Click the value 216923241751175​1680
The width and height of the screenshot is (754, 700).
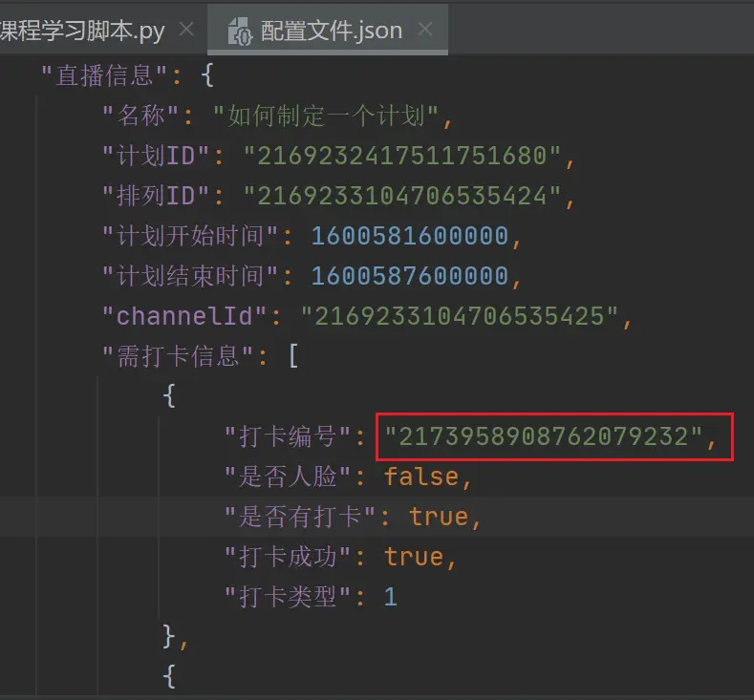coord(402,156)
